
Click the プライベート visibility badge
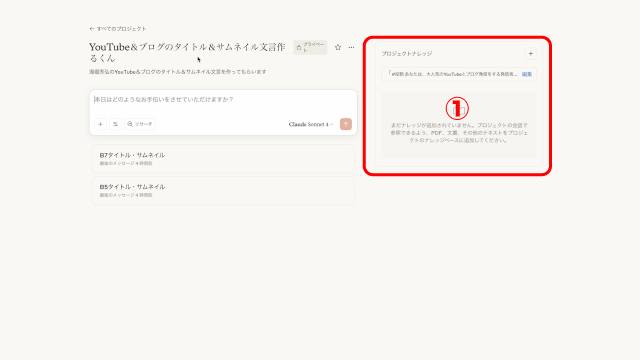(x=310, y=47)
